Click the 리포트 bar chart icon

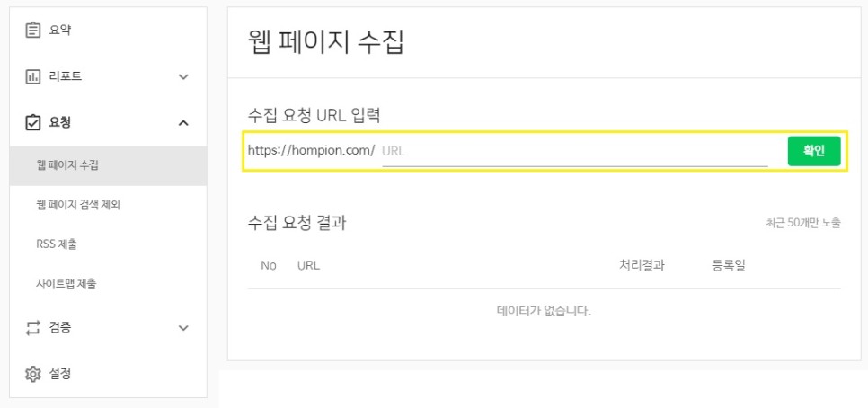[33, 76]
